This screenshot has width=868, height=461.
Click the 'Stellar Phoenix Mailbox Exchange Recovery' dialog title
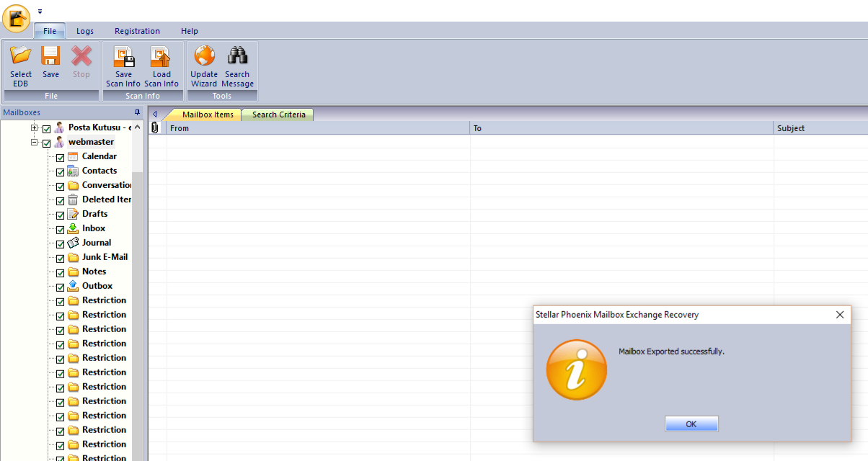[617, 315]
